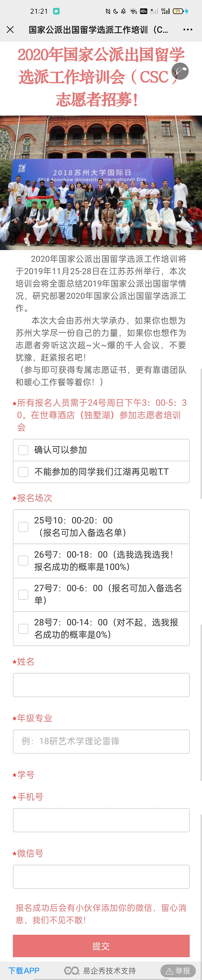202x980 pixels.
Task: Focus the 年级专业 input field
Action: [x=101, y=741]
